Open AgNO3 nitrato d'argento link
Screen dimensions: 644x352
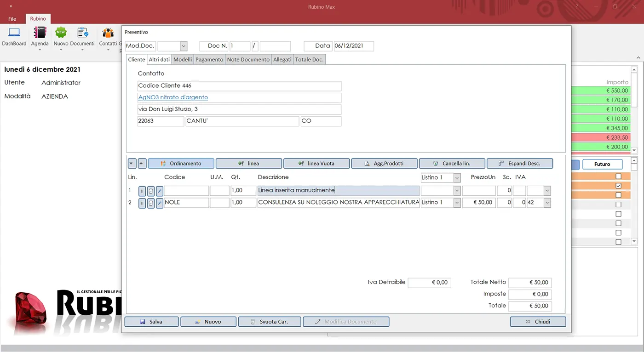coord(173,97)
